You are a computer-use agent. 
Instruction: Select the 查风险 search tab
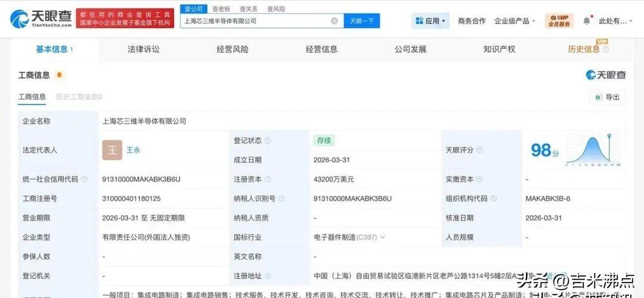click(x=275, y=8)
